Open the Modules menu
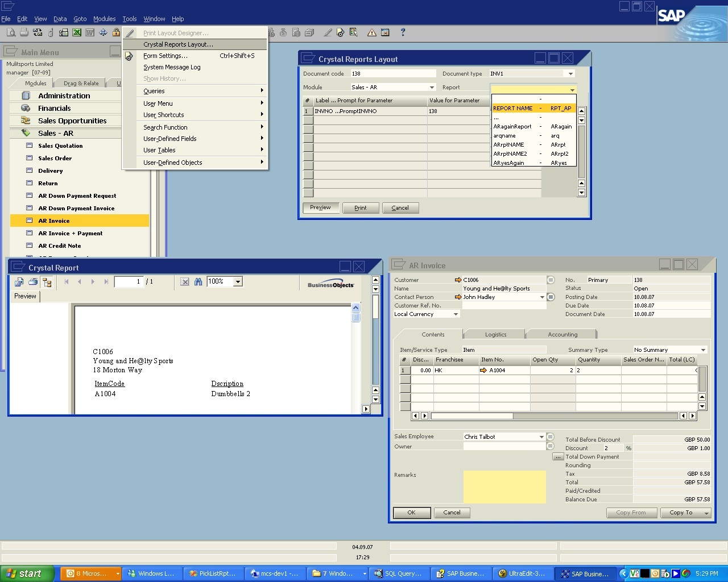The image size is (728, 582). [x=104, y=19]
